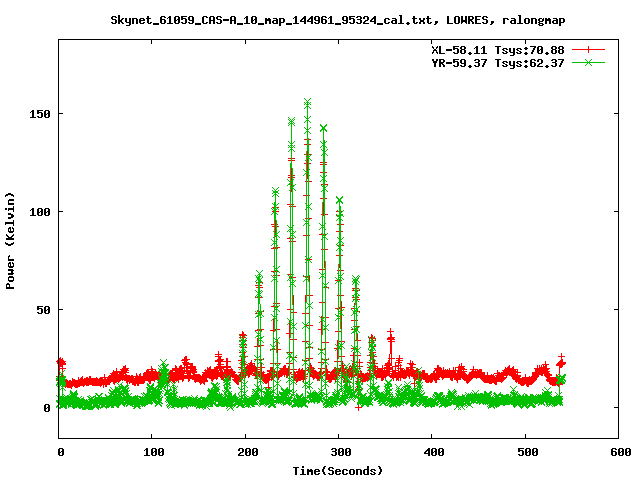Click the "Power (Kelvin)" y-axis label

coord(11,238)
